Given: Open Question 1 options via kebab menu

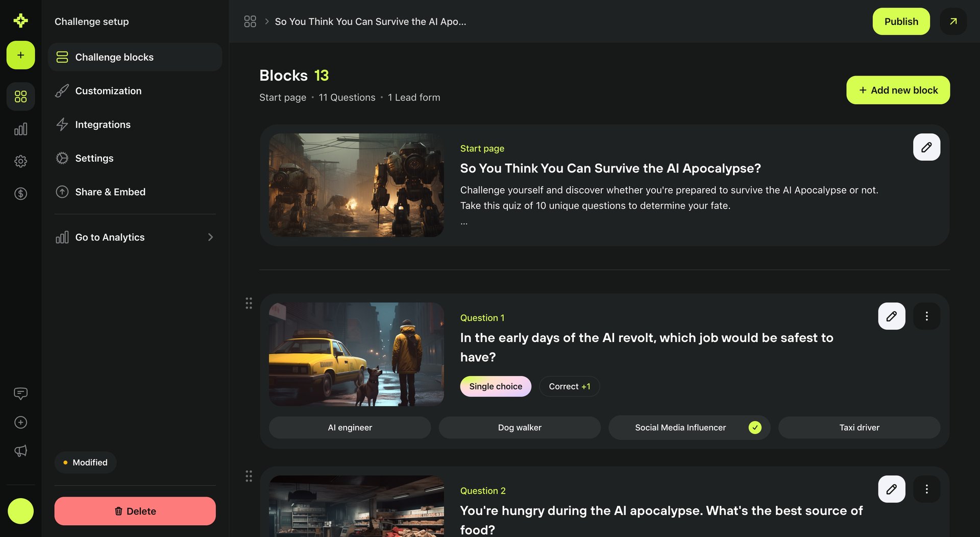Looking at the screenshot, I should [x=927, y=316].
